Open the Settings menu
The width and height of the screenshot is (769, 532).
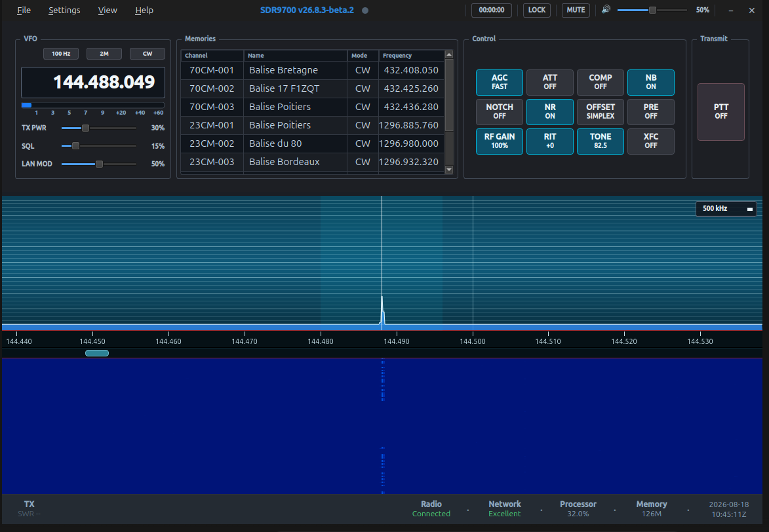click(64, 10)
